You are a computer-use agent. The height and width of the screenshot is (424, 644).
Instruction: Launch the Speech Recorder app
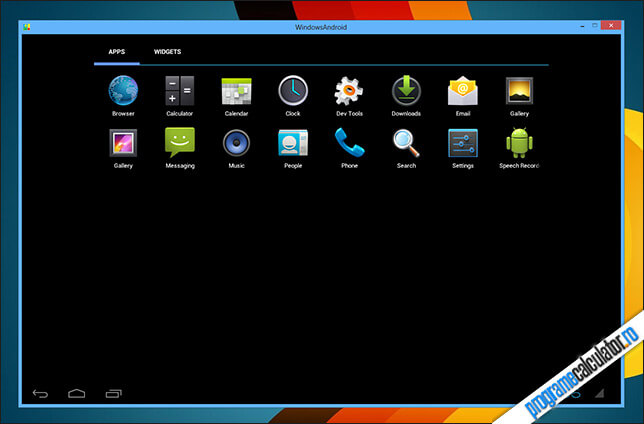pos(520,148)
